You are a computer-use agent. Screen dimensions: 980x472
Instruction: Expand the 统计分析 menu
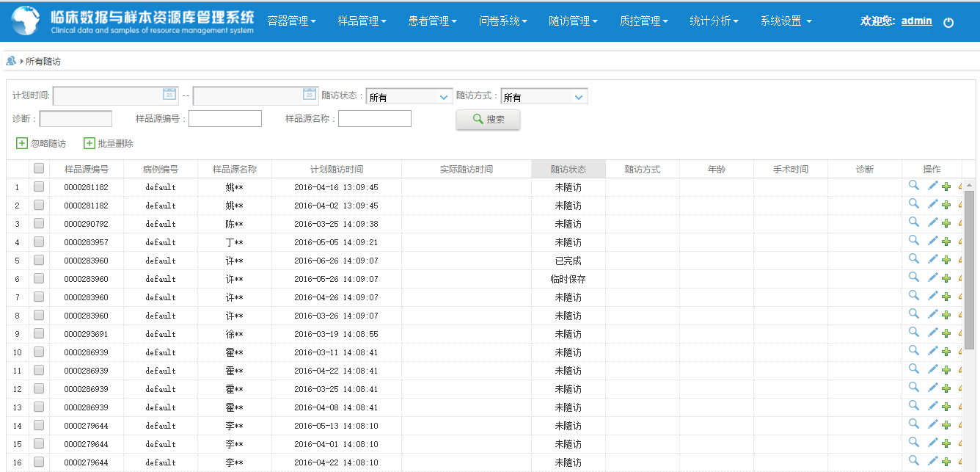714,21
